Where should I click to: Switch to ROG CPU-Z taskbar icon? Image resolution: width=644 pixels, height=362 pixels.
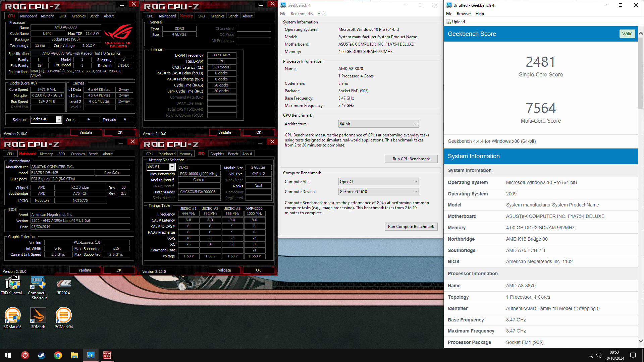(x=107, y=355)
